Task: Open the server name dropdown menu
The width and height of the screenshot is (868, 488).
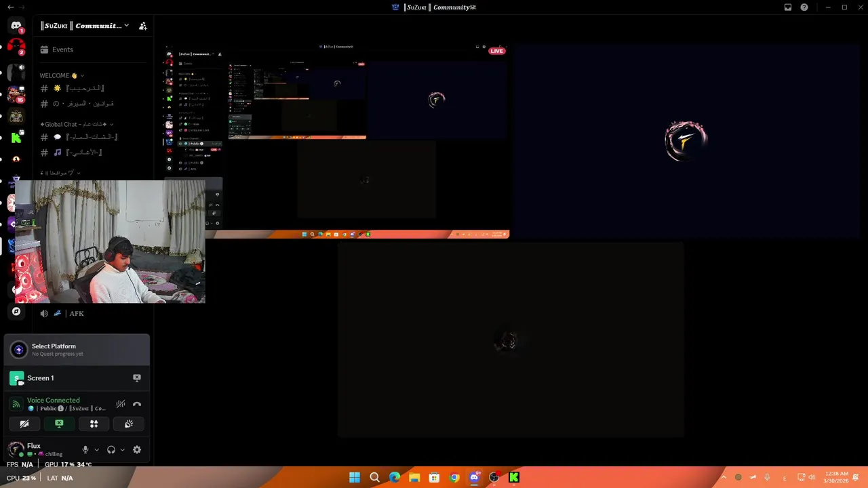Action: [x=84, y=26]
